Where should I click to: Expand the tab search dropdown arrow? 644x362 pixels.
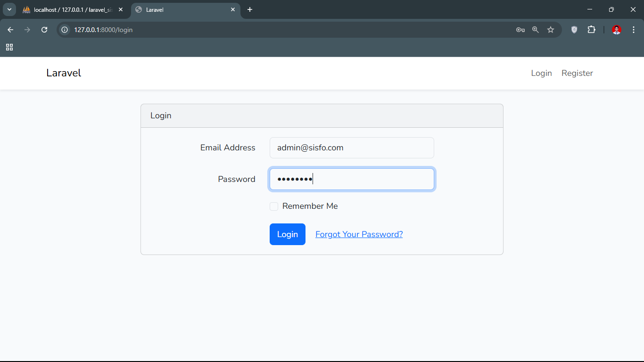[x=9, y=9]
